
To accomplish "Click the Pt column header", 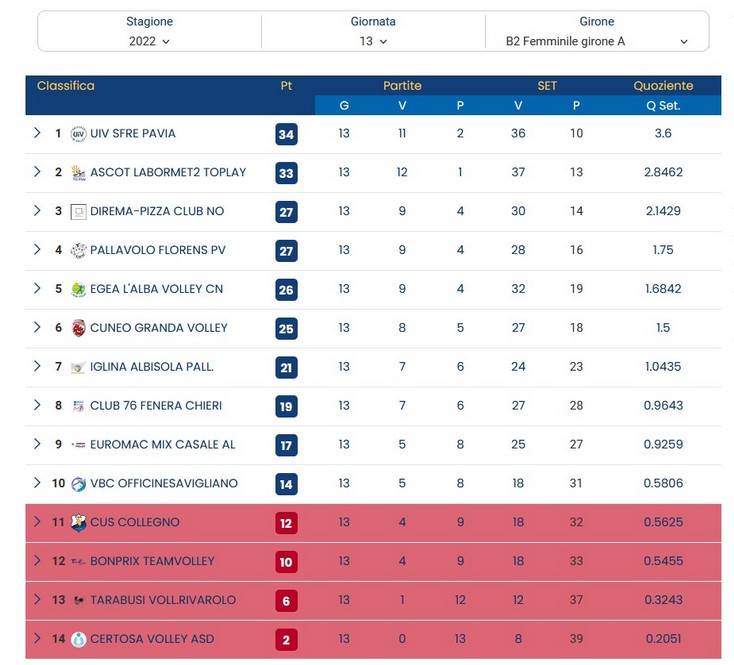I will tap(286, 86).
